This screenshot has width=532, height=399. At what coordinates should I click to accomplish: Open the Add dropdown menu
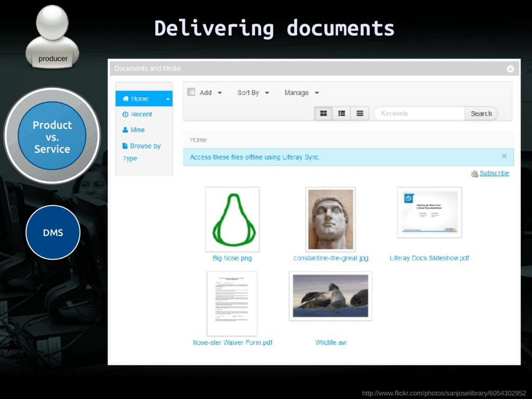point(210,92)
